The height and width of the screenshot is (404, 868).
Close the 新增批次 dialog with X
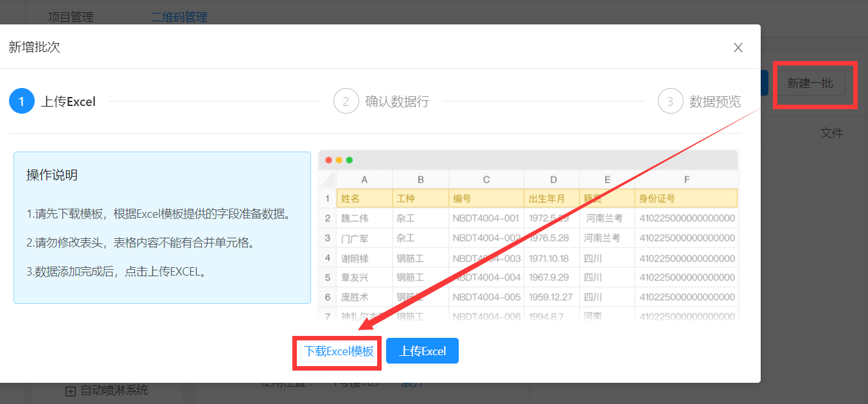pos(738,48)
